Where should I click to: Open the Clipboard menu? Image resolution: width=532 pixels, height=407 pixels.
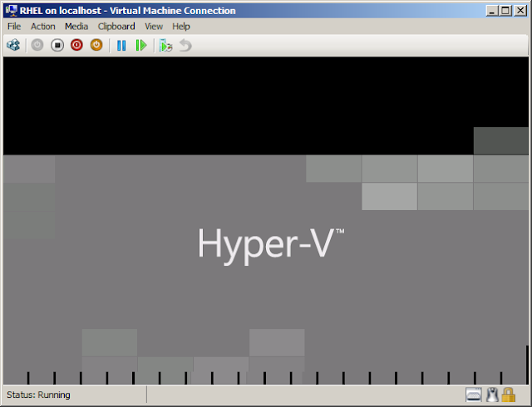coord(116,27)
